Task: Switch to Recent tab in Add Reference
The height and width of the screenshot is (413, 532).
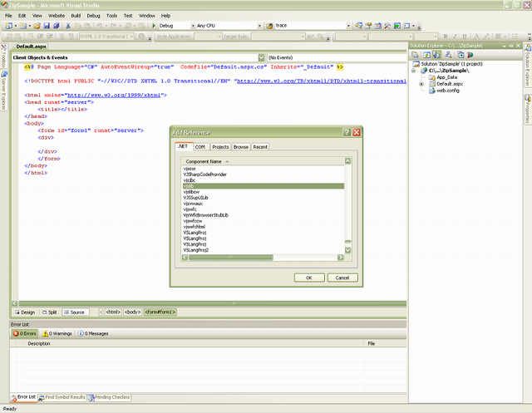Action: pyautogui.click(x=260, y=147)
